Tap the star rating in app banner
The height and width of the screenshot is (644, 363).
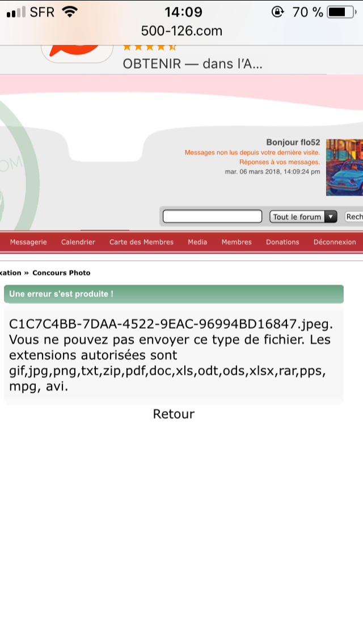(150, 48)
